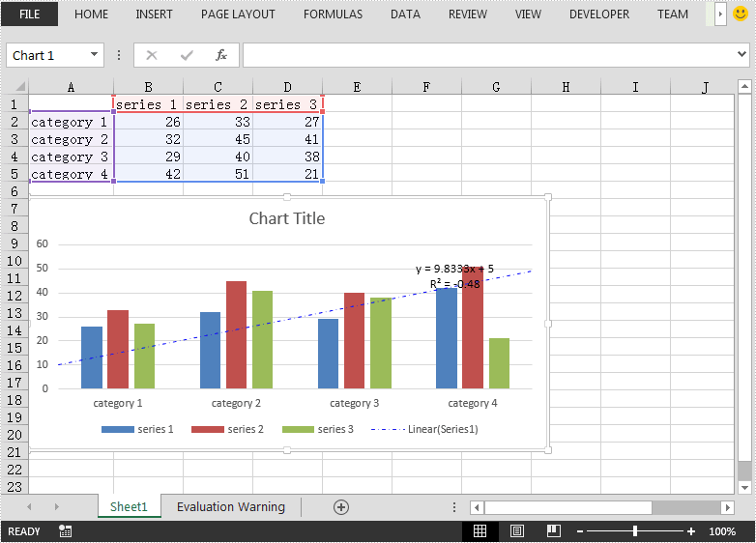The image size is (756, 543).
Task: Click the category 2 axis label
Action: (236, 403)
